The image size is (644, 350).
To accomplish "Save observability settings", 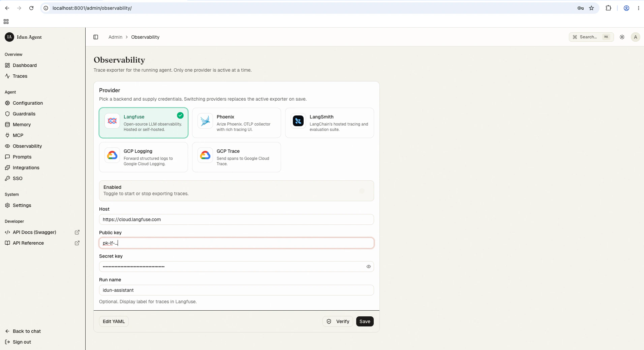I will [365, 321].
